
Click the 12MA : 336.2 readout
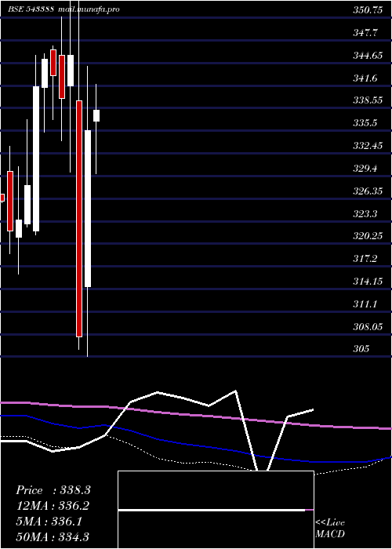(53, 506)
